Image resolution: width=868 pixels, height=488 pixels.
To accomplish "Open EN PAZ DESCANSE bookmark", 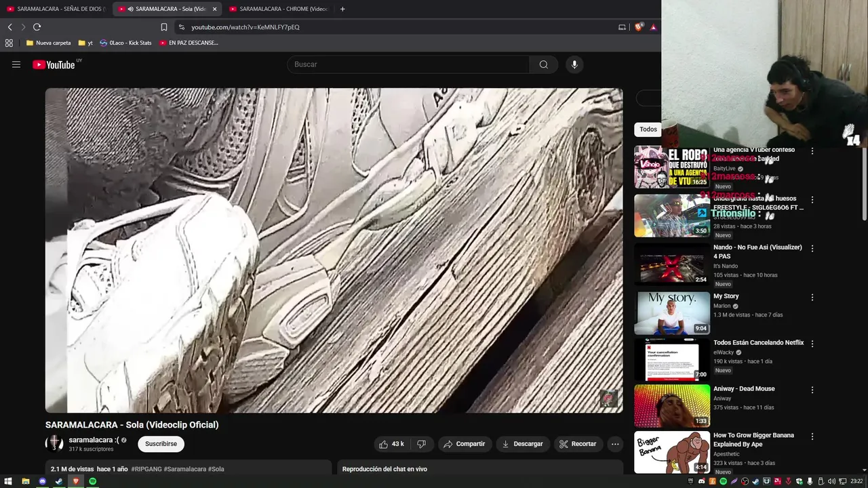I will [189, 43].
